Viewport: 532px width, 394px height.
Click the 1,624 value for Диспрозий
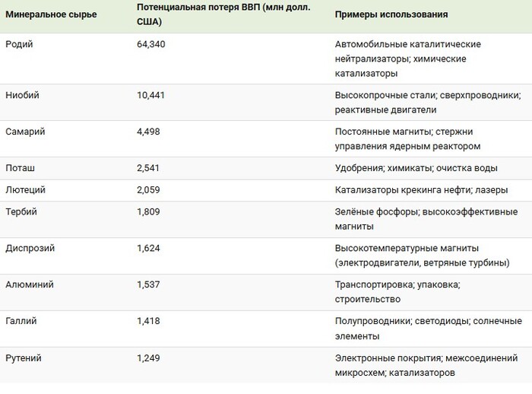(148, 248)
